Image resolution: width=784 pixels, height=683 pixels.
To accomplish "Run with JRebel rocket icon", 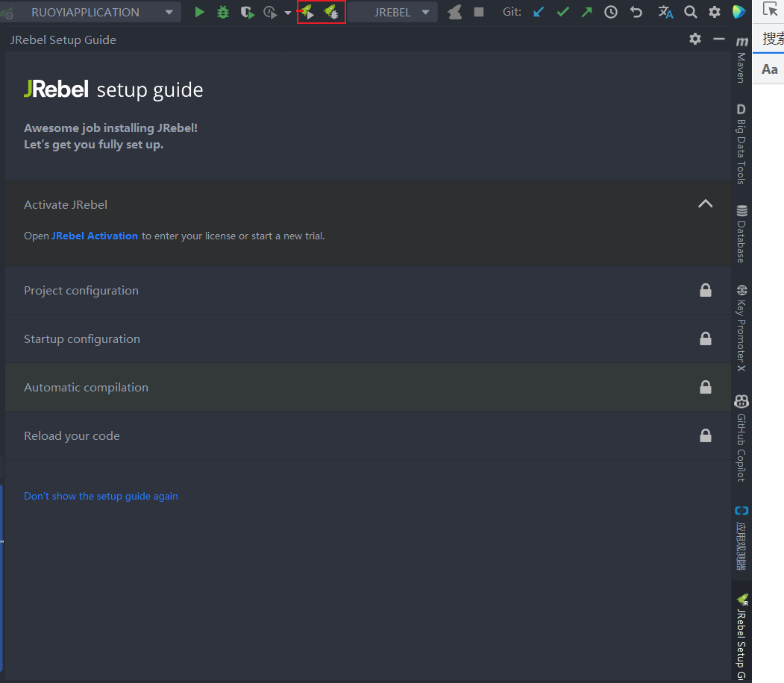I will point(307,12).
